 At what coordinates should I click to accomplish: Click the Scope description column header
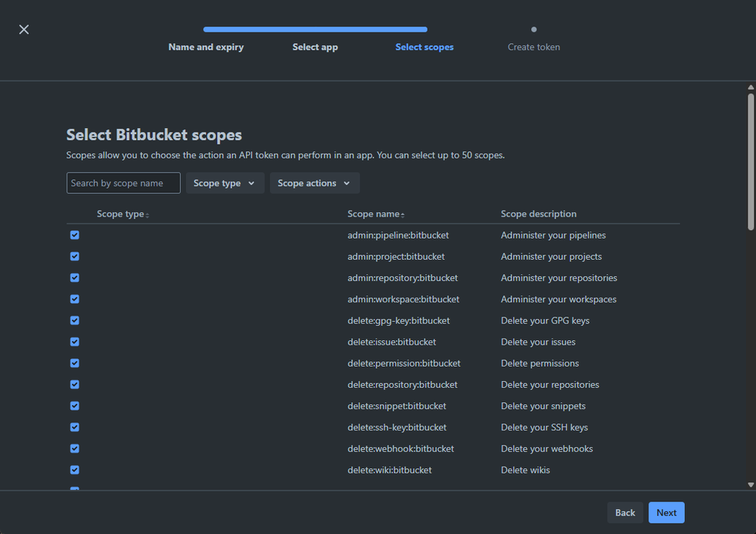click(539, 214)
